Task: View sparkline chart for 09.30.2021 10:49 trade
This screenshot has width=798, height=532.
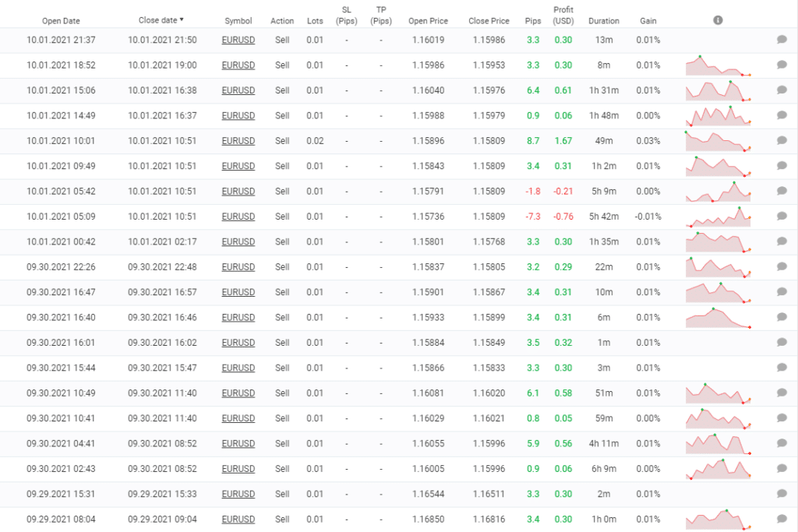Action: 718,393
